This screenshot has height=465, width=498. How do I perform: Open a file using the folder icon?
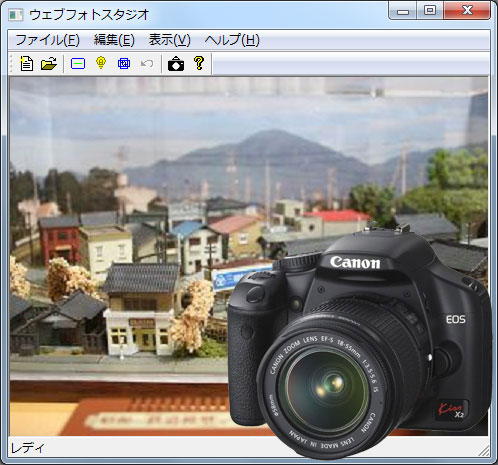tap(49, 63)
